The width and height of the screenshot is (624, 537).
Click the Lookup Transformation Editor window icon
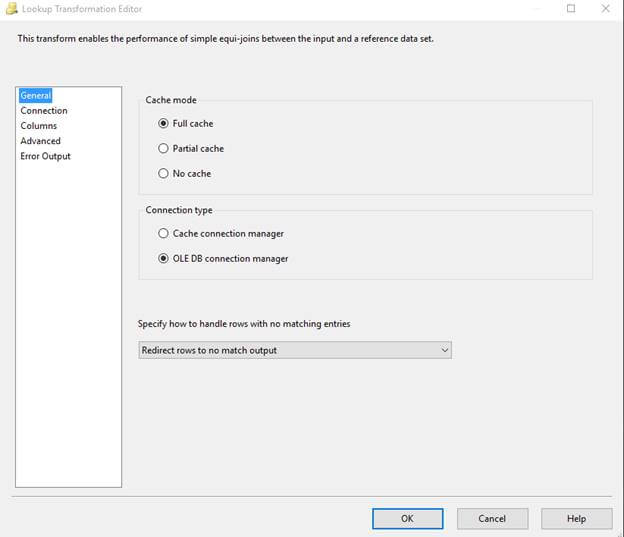[10, 9]
